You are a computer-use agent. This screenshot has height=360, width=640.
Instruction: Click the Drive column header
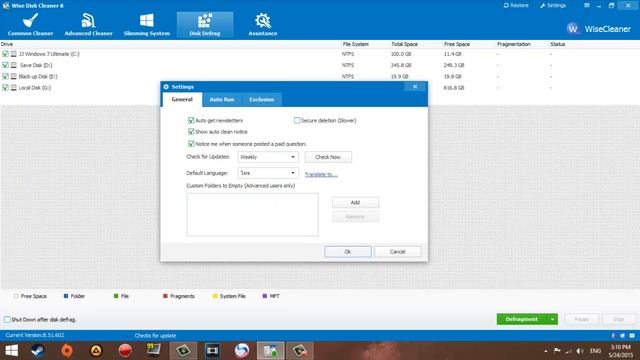[7, 44]
